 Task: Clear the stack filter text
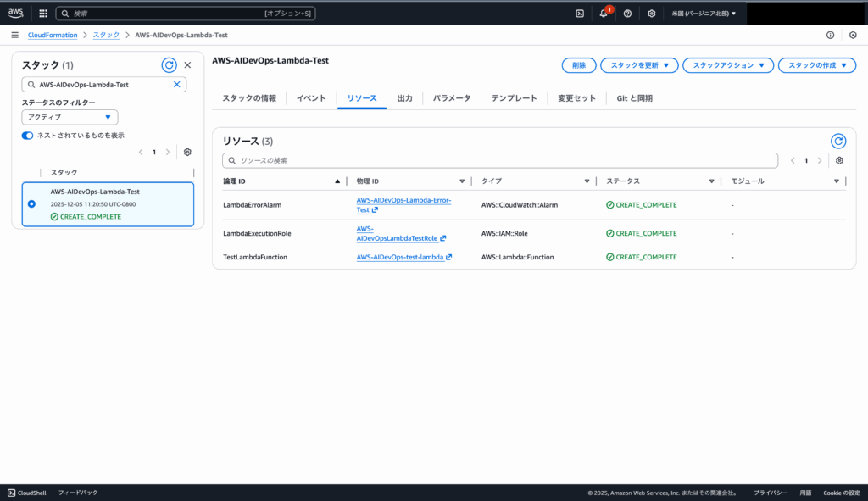pos(177,85)
